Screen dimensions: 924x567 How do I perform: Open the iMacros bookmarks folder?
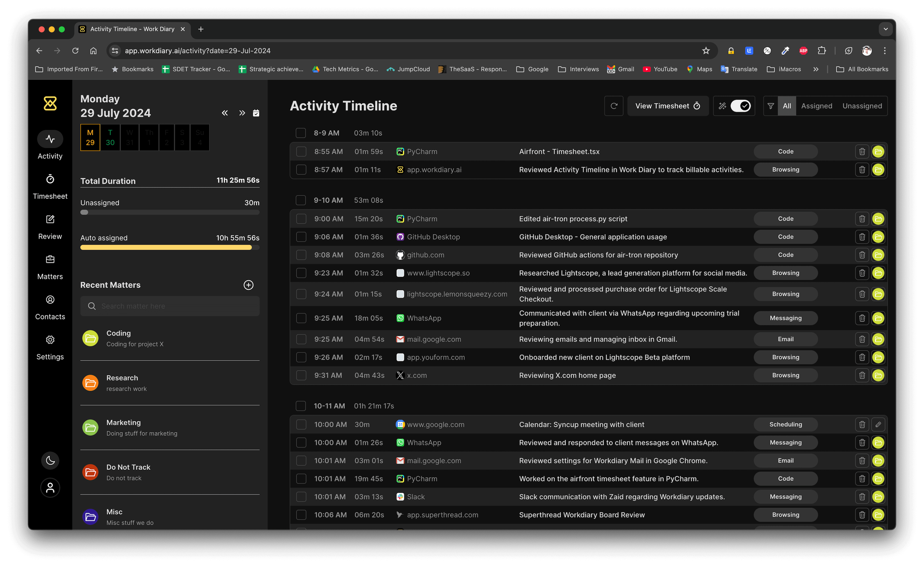coord(784,69)
